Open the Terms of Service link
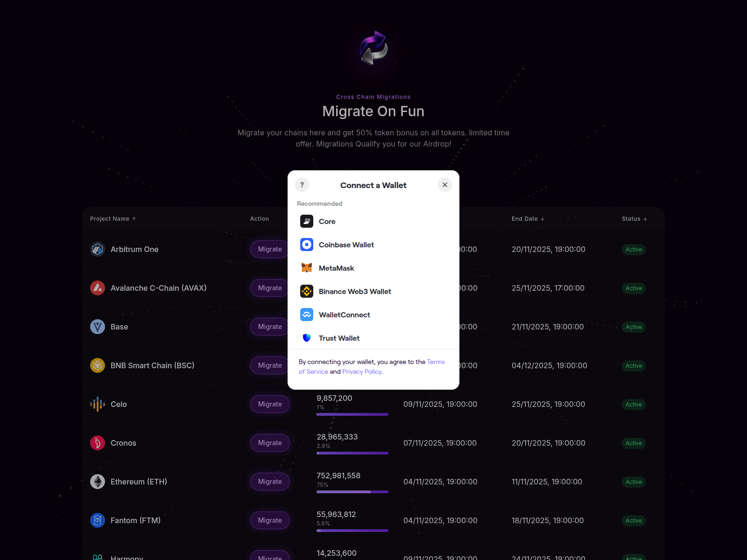 coord(436,362)
